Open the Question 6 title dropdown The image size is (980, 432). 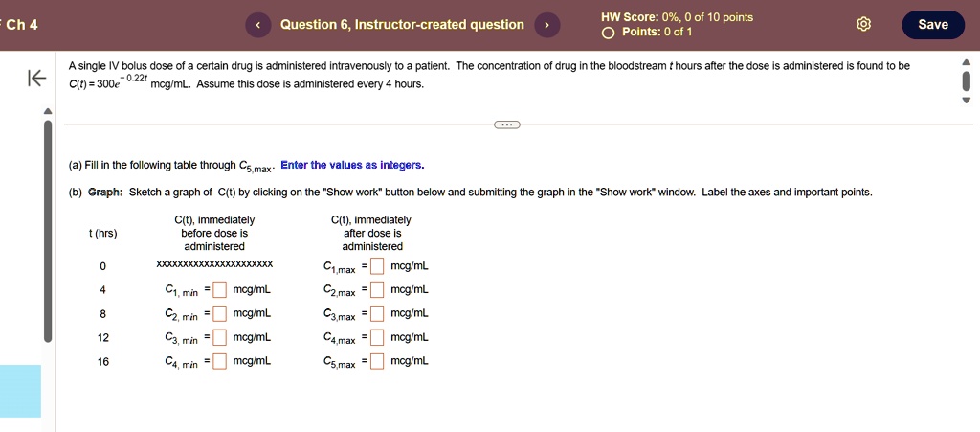coord(402,24)
